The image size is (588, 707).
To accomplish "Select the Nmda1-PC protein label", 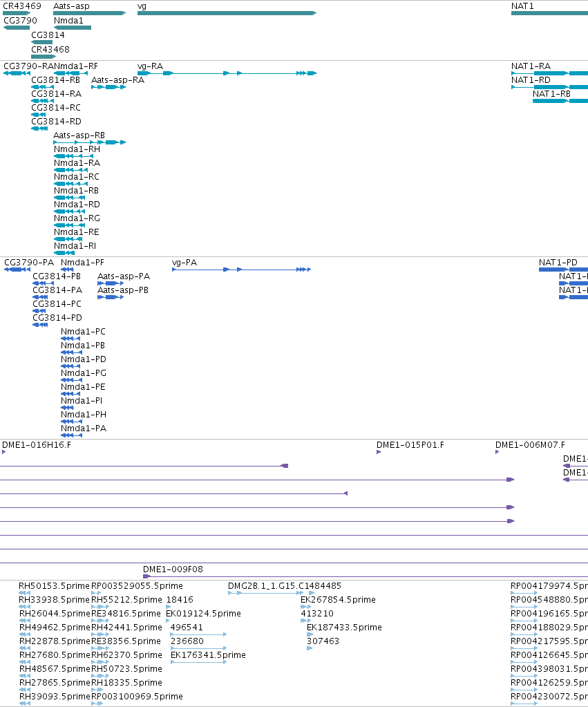I will coord(83,332).
